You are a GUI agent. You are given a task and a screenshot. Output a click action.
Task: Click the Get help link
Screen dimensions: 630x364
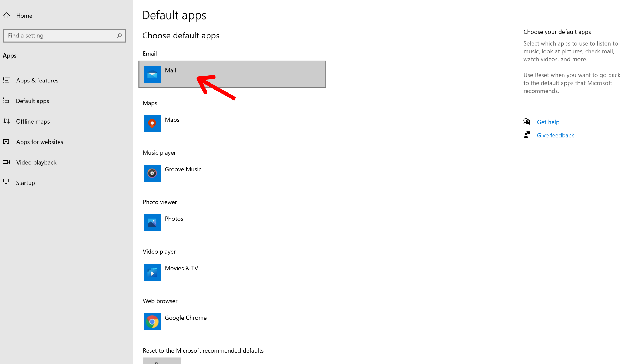tap(548, 122)
